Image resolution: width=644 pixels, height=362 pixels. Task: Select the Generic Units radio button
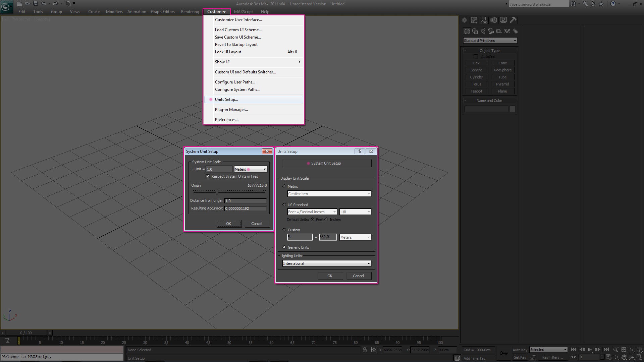click(x=284, y=247)
